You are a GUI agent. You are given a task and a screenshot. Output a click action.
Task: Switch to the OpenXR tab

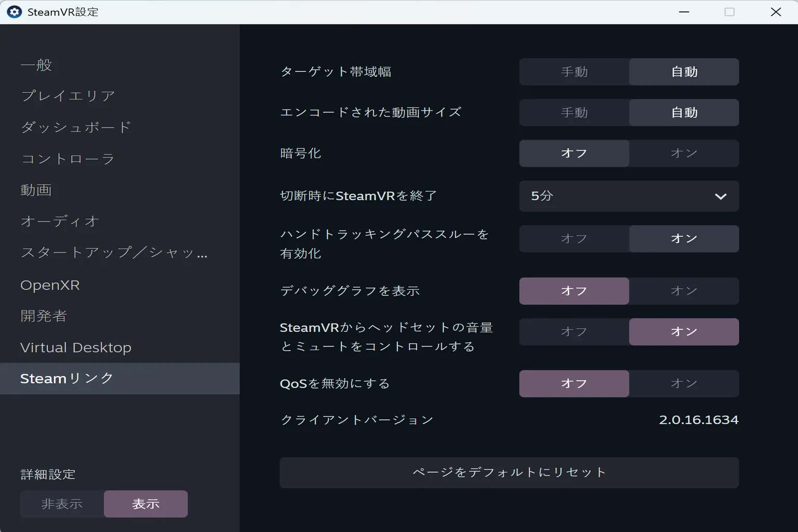(50, 285)
